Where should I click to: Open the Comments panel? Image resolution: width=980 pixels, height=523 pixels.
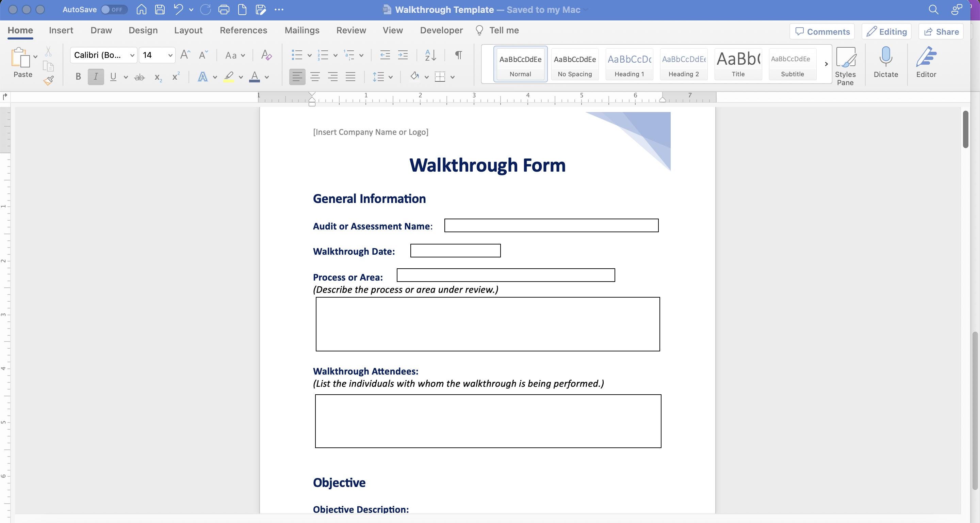pos(822,32)
